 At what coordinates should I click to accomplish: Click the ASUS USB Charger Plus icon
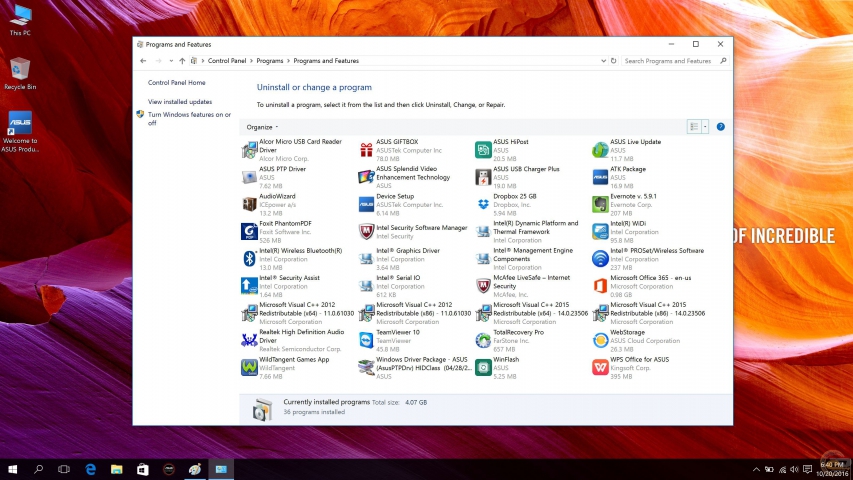(483, 177)
